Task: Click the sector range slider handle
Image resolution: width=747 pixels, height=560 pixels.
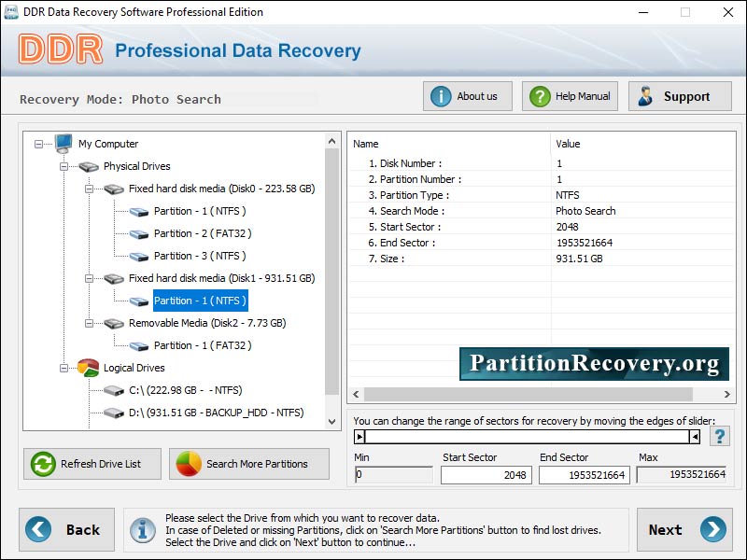Action: coord(360,436)
